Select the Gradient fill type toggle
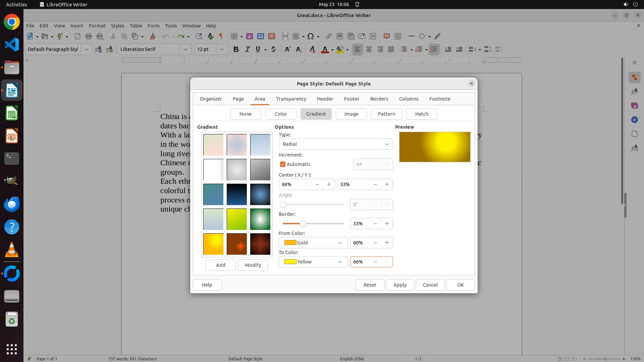644x362 pixels. [316, 114]
